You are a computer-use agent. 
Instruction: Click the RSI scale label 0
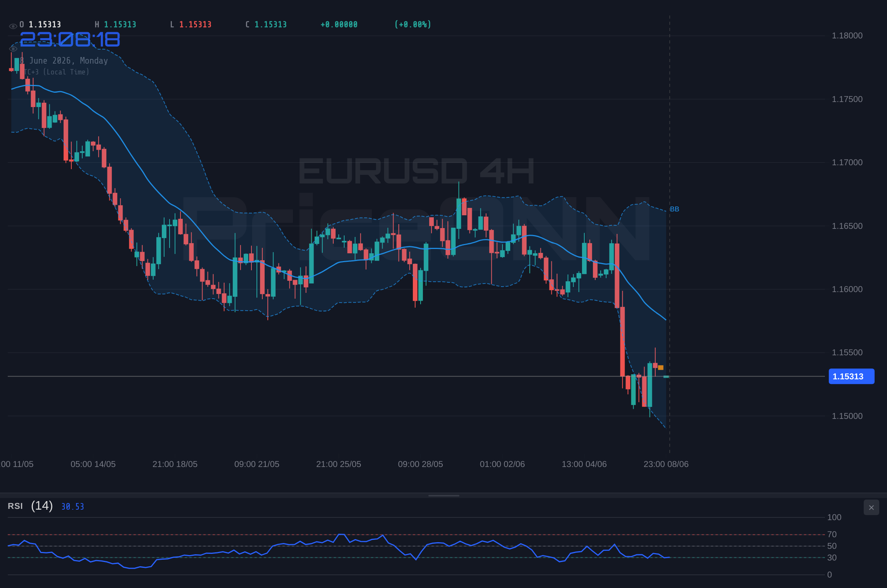click(x=830, y=575)
